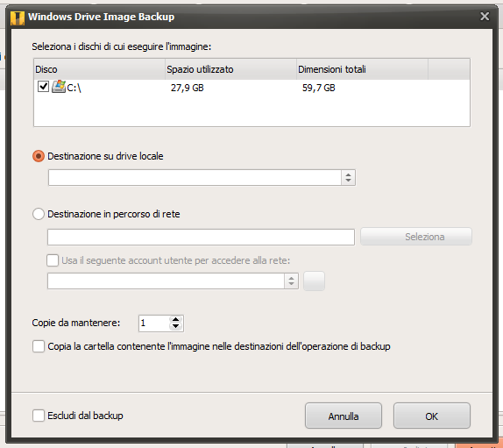Screen dimensions: 503x448
Task: Sort by the Spazio utilizzato column header
Action: point(230,69)
